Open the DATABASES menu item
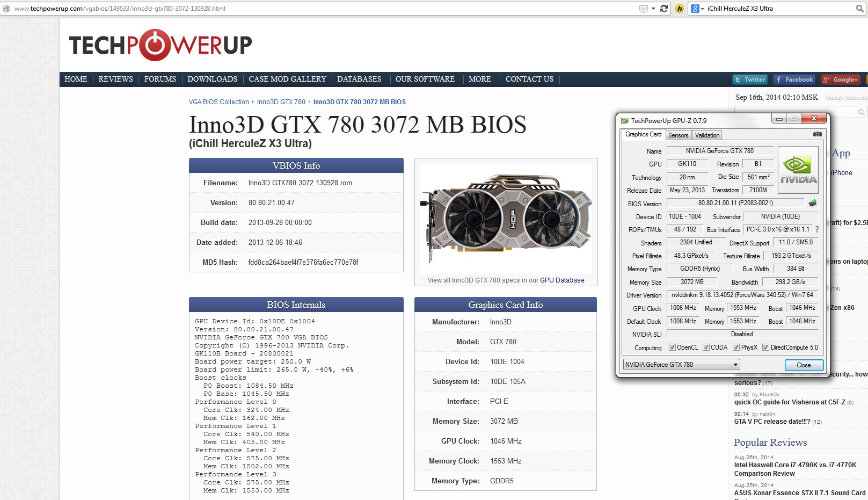This screenshot has height=500, width=868. tap(359, 79)
